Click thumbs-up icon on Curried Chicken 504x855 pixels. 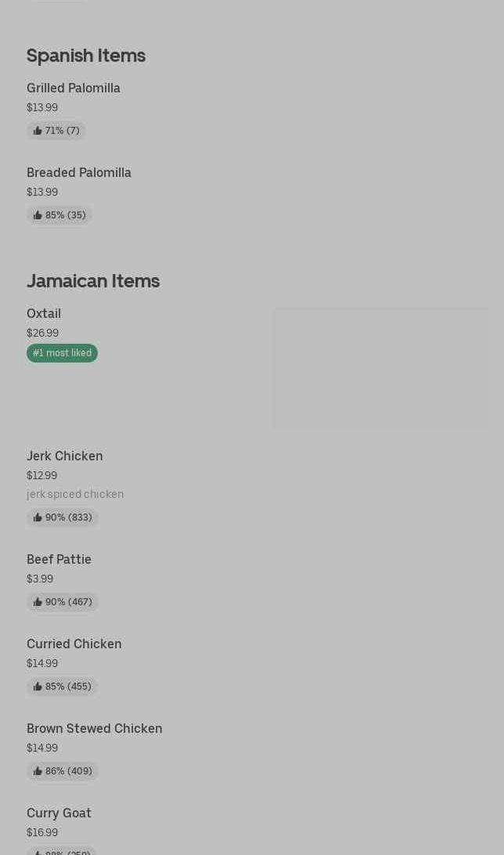pos(38,687)
